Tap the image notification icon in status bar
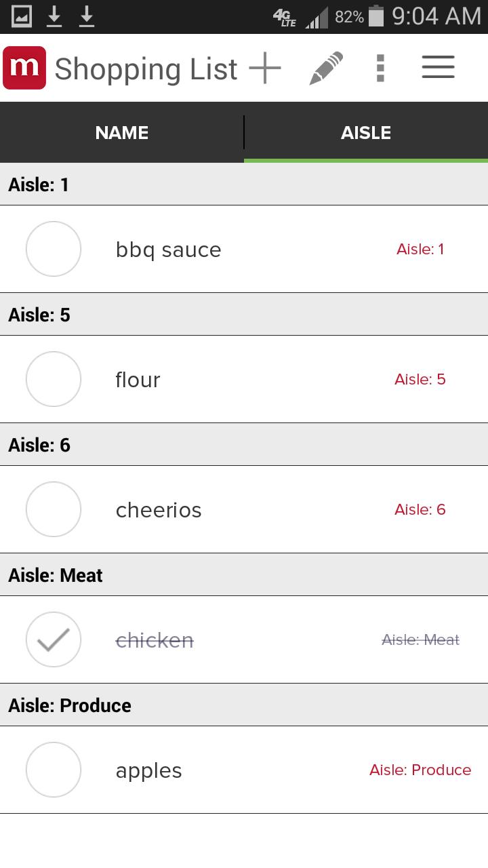Viewport: 488px width, 868px height. pyautogui.click(x=22, y=16)
